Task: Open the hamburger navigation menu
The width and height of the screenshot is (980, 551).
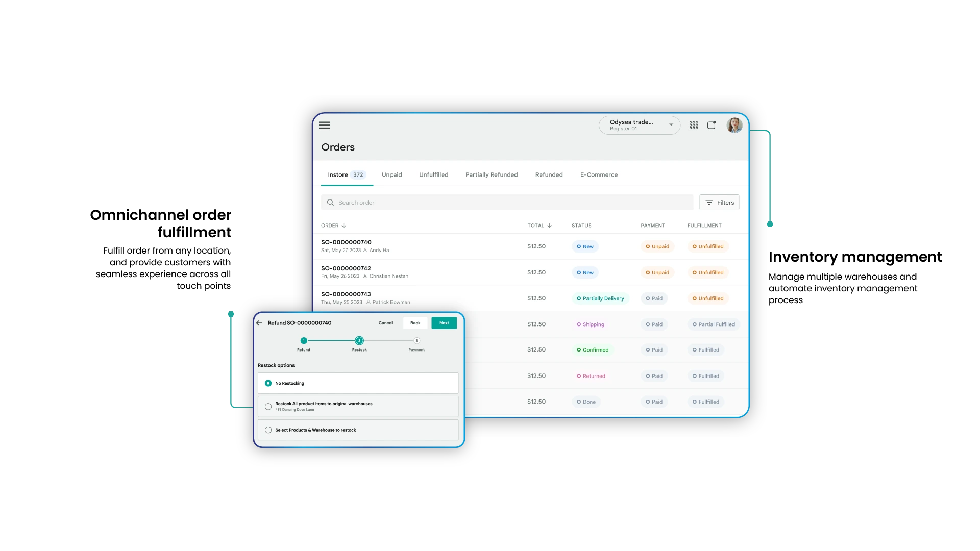Action: click(x=325, y=125)
